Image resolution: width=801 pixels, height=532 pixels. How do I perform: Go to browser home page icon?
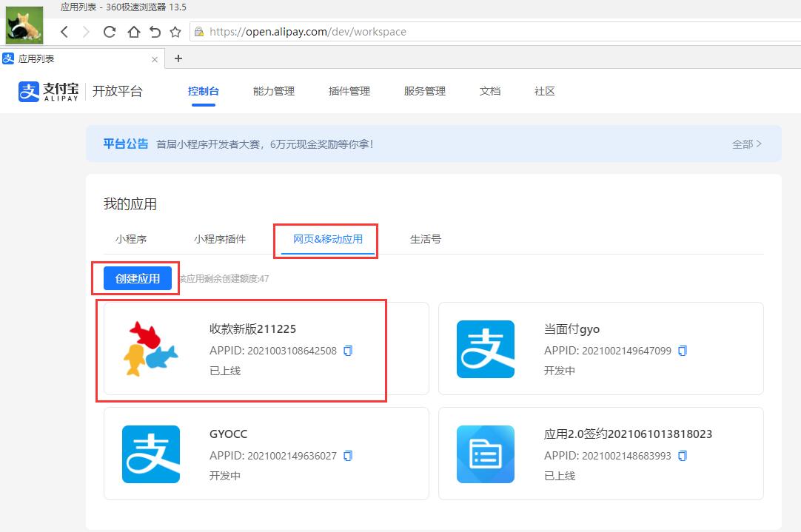[x=134, y=32]
